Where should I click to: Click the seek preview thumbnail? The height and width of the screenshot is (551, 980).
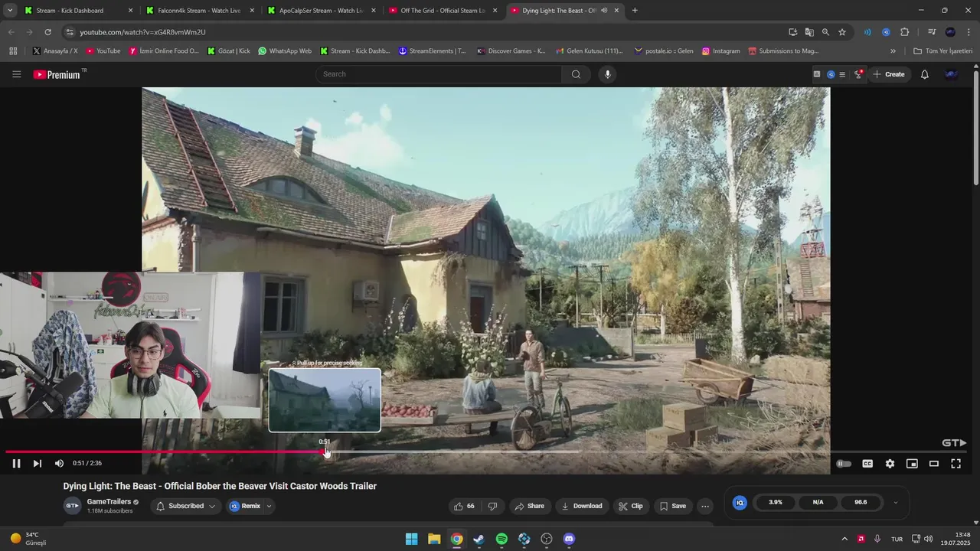tap(325, 400)
